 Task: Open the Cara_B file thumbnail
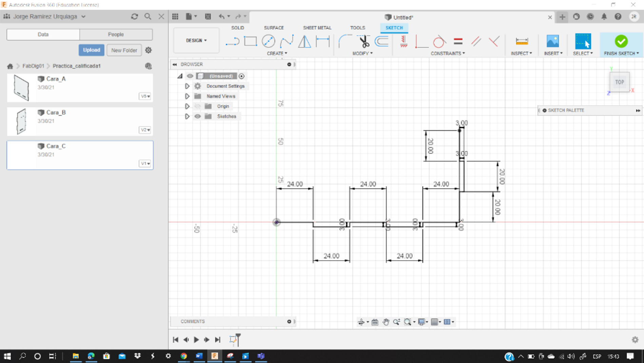point(21,121)
